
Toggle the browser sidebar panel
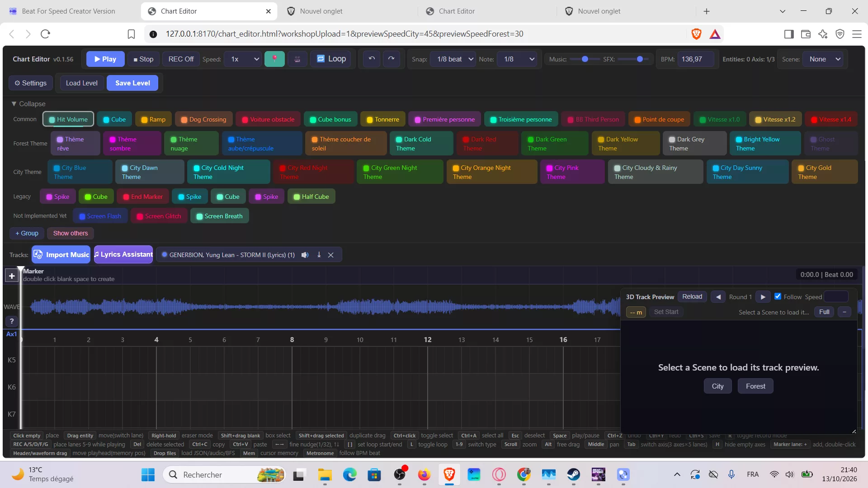coord(789,34)
